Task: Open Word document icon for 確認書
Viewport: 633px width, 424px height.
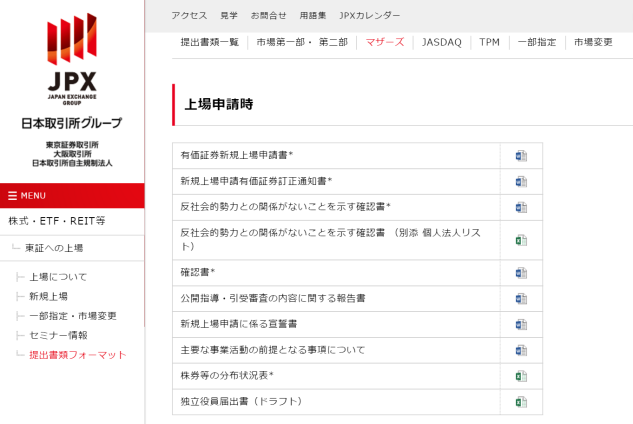Action: 520,273
